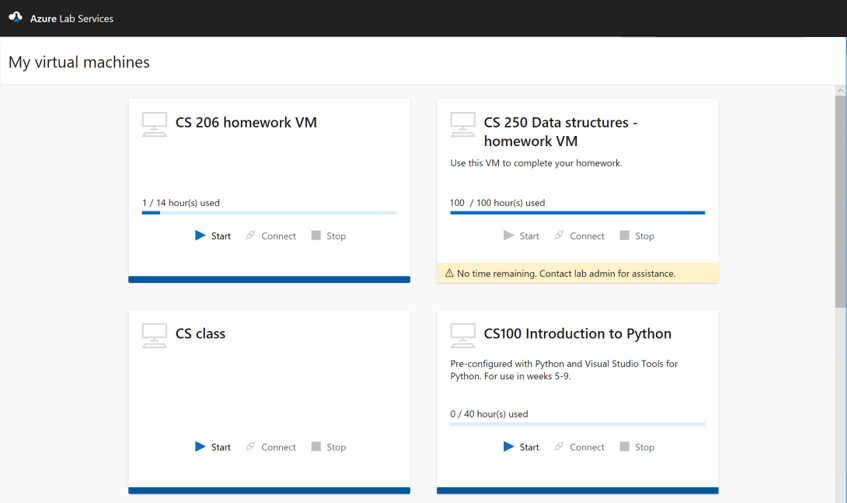Viewport: 847px width, 503px height.
Task: Click the Azure Lab Services title text
Action: pos(70,18)
